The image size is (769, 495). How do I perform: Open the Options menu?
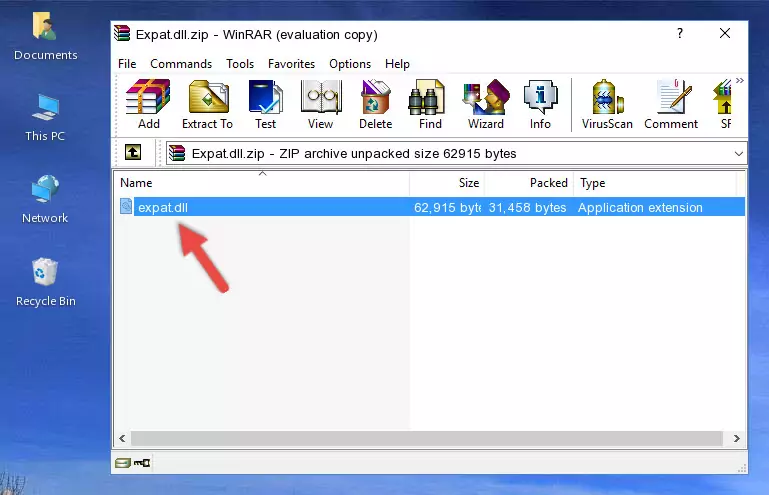tap(350, 64)
